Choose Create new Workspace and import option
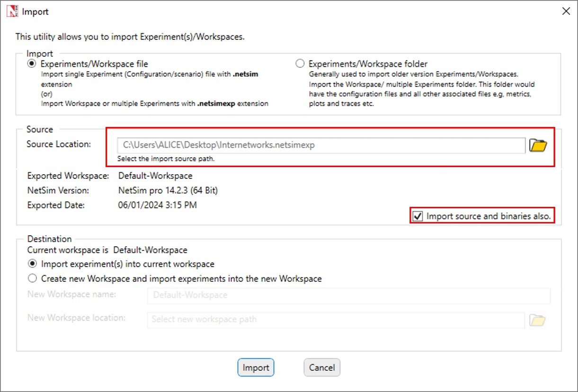The image size is (578, 392). tap(32, 278)
